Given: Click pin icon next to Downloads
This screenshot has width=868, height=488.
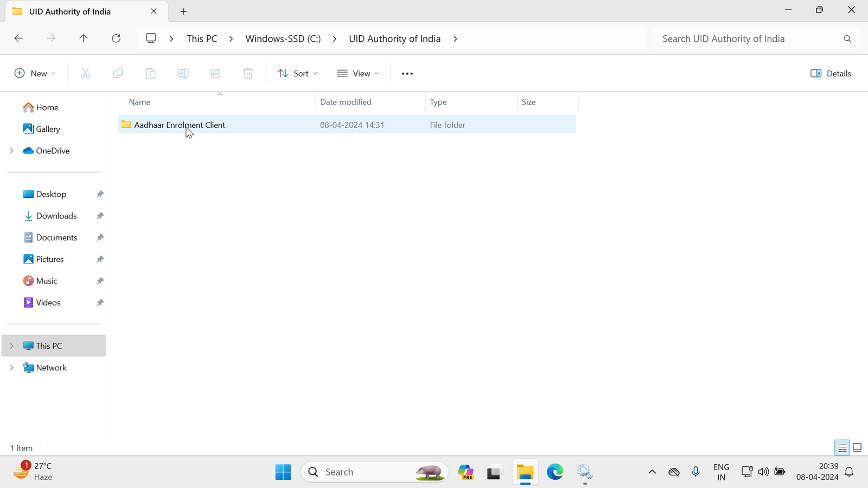Looking at the screenshot, I should 100,216.
